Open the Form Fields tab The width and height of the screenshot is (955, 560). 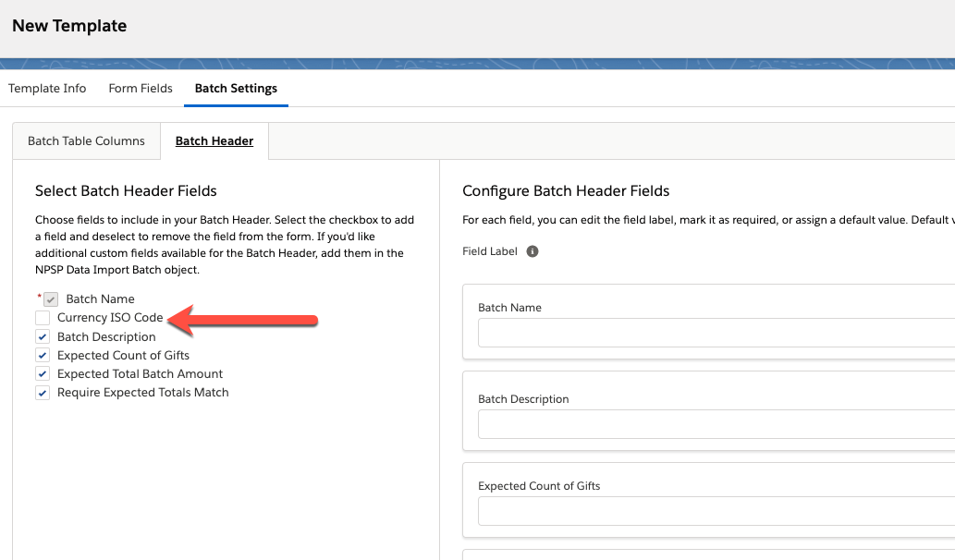(x=141, y=88)
